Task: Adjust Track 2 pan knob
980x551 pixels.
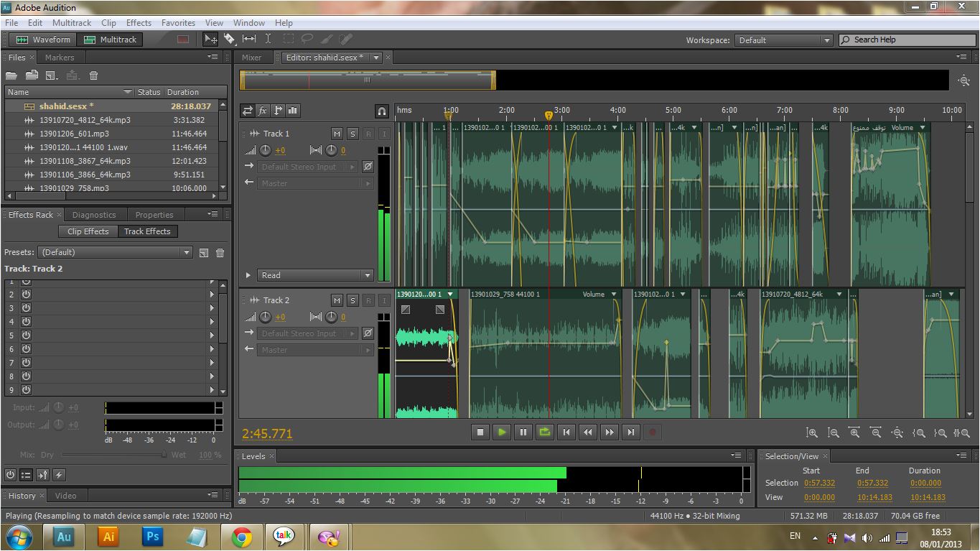Action: 331,317
